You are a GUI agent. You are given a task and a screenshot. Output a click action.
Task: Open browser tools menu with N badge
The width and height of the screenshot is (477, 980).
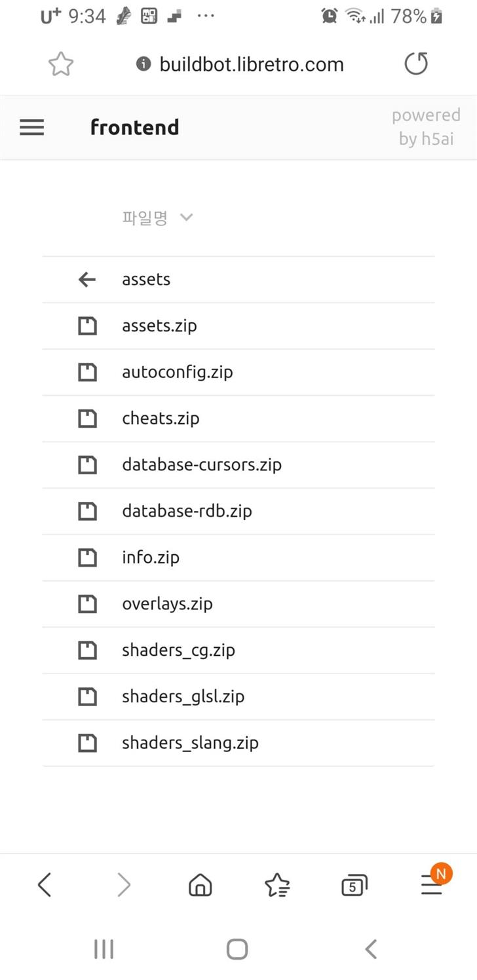tap(432, 886)
